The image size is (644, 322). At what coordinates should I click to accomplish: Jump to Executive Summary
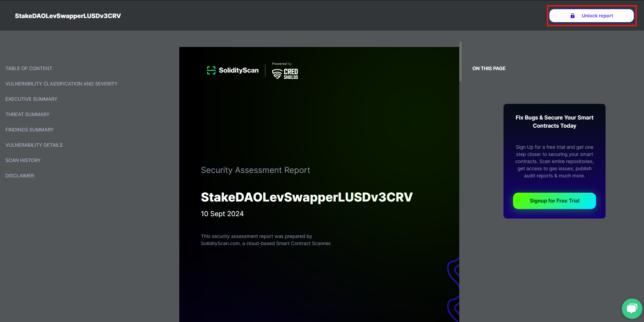(x=31, y=99)
